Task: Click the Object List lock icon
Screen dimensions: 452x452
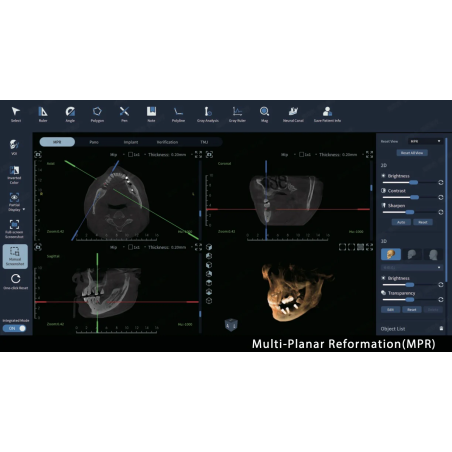Action: pos(441,329)
